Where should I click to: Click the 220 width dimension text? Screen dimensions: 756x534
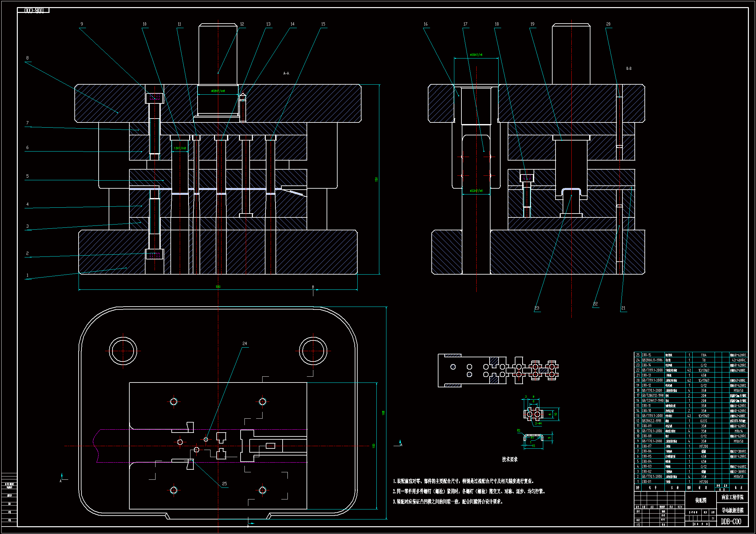click(x=218, y=287)
